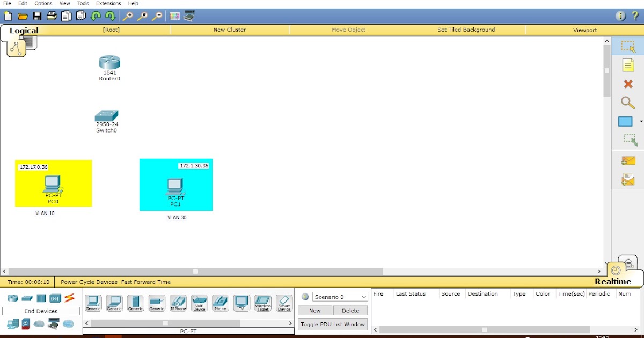644x338 pixels.
Task: Activate the Delete tool in the right toolbar
Action: pos(628,85)
